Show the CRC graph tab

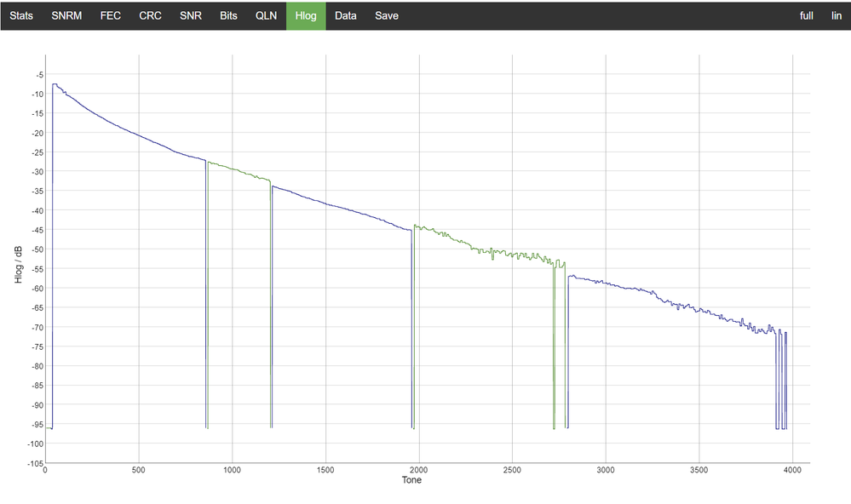[x=151, y=15]
